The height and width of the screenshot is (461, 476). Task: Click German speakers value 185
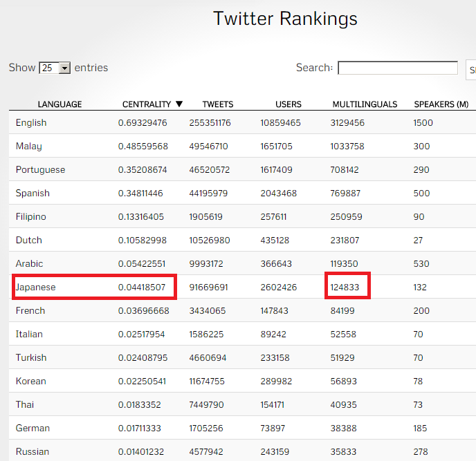coord(420,429)
